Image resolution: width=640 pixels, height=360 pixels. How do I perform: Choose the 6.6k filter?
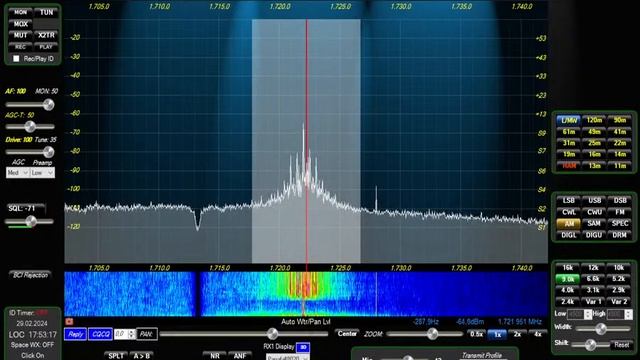click(593, 279)
